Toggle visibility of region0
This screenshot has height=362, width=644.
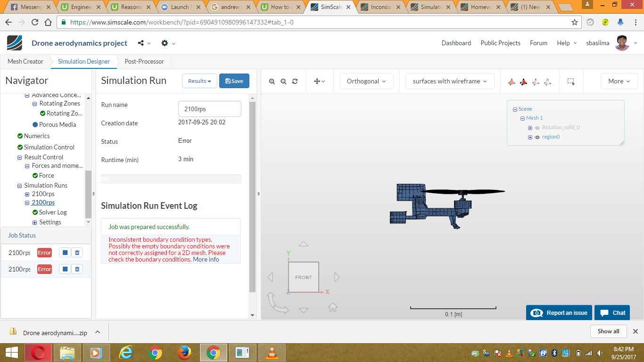coord(537,137)
